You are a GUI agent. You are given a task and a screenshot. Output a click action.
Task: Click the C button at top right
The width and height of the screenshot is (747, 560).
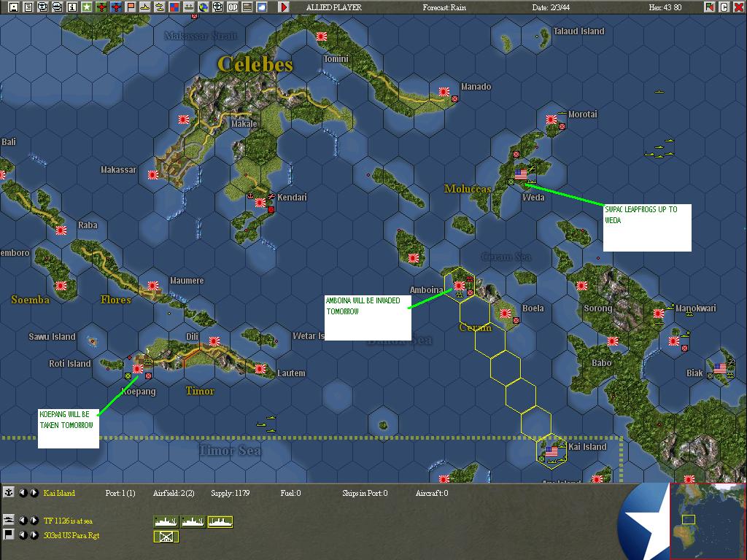[x=724, y=7]
